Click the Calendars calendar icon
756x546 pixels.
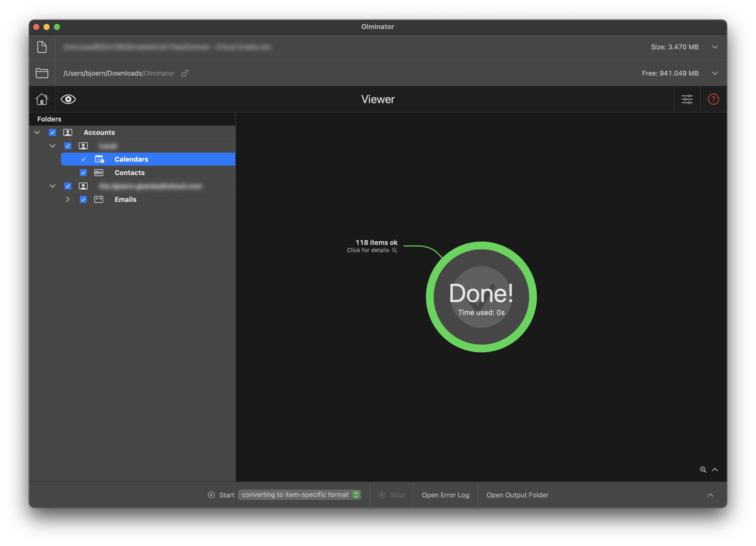click(99, 159)
